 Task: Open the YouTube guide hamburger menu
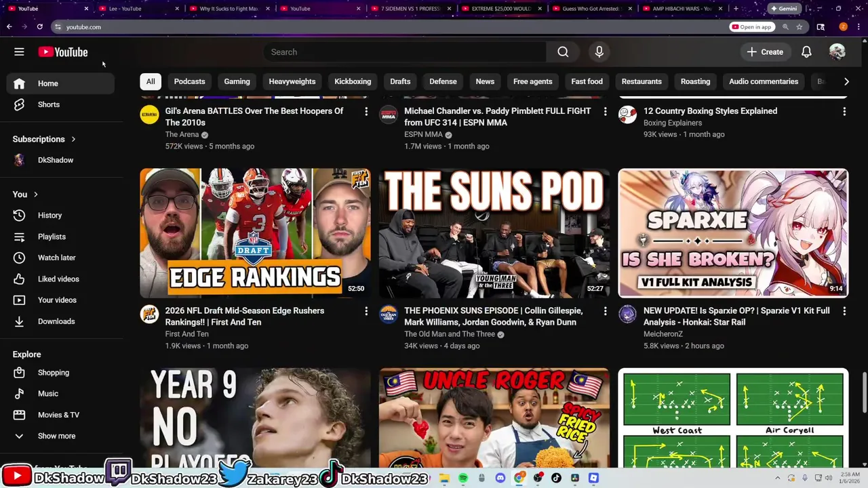[19, 52]
